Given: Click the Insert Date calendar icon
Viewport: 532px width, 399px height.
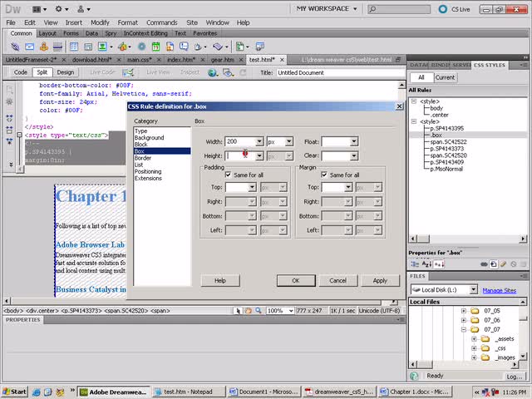Looking at the screenshot, I should (x=155, y=47).
